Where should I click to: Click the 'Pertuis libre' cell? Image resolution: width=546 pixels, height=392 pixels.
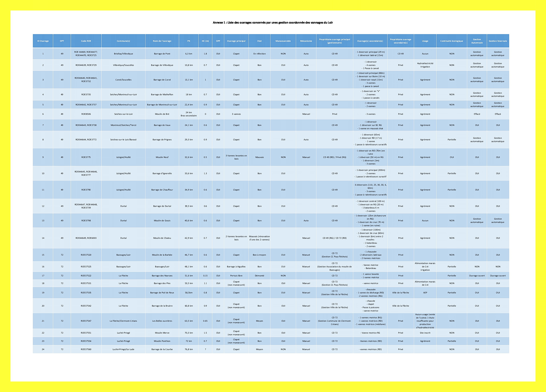click(236, 276)
